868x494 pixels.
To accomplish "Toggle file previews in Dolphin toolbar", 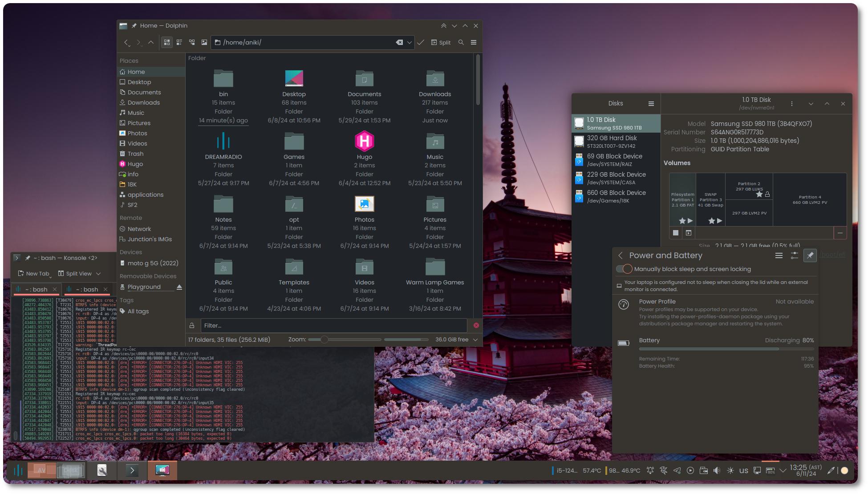I will point(204,42).
